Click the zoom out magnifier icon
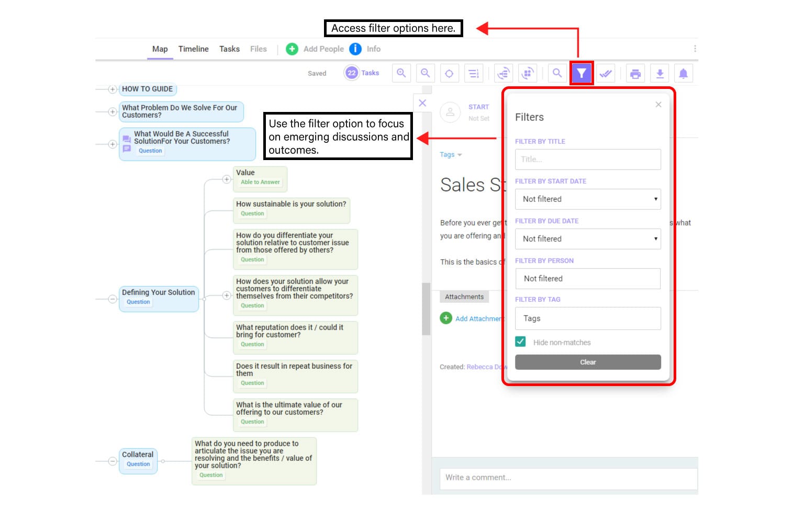 pos(425,73)
